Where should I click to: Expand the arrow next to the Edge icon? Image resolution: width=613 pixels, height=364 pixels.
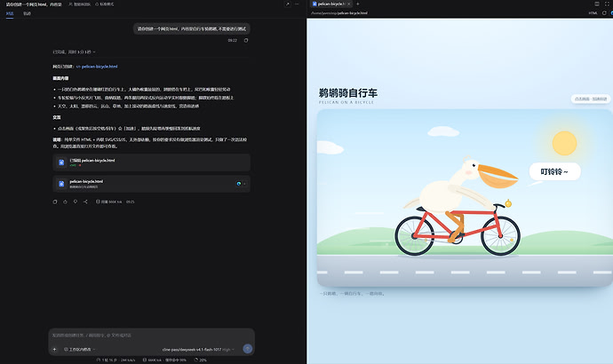coord(244,184)
